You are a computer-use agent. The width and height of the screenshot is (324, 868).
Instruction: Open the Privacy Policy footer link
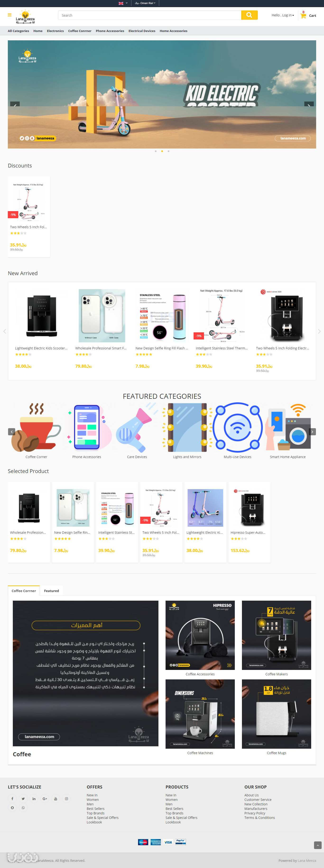[x=255, y=813]
